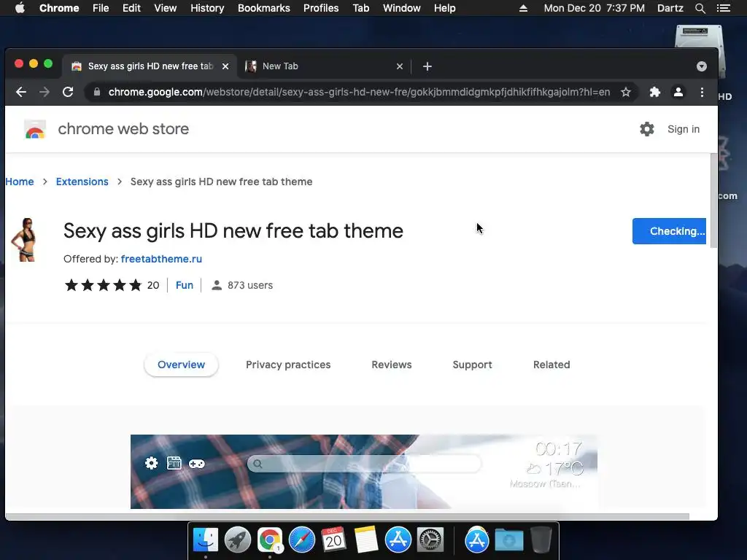Open Safari from the Dock
The image size is (747, 560).
point(301,540)
